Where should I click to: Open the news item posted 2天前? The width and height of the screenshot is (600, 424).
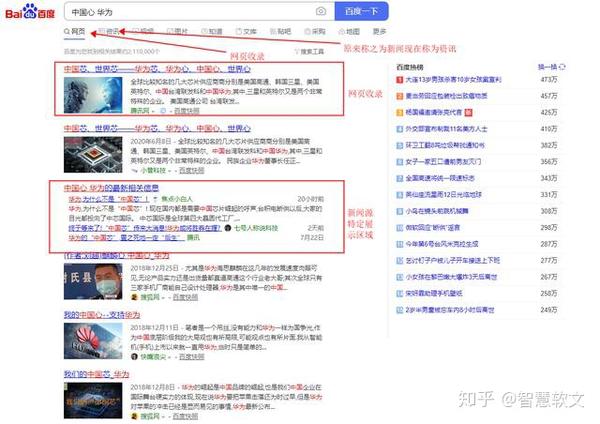pos(145,228)
